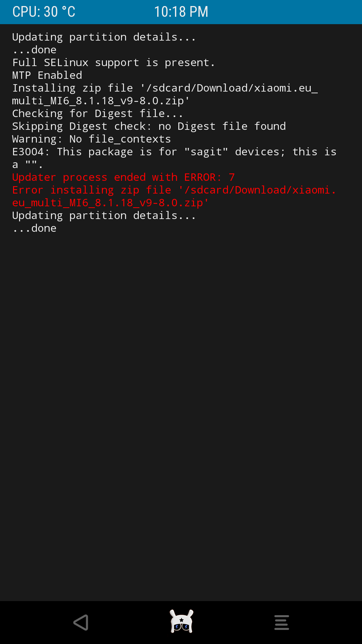
Task: Select the white 'Installing zip file' line
Action: click(165, 88)
